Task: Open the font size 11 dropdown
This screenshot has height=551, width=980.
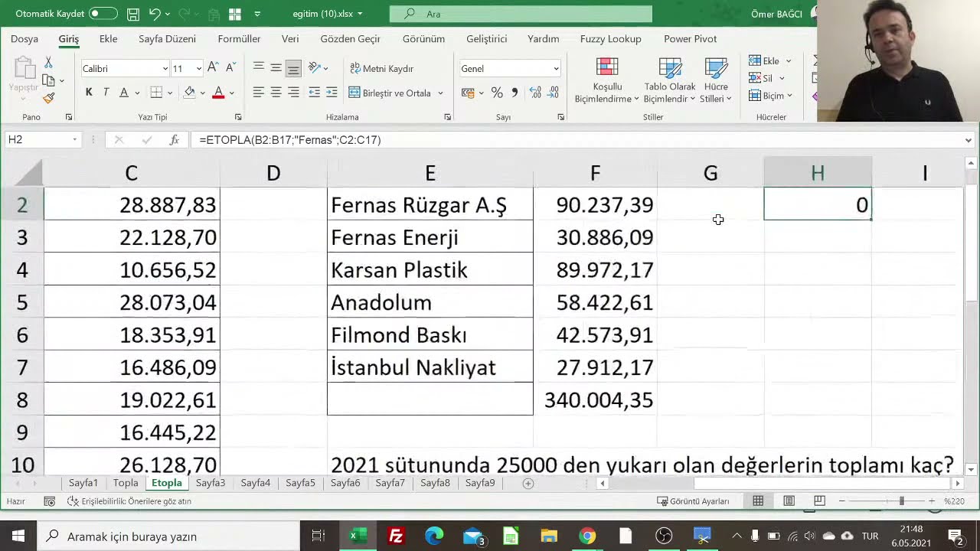Action: (198, 69)
